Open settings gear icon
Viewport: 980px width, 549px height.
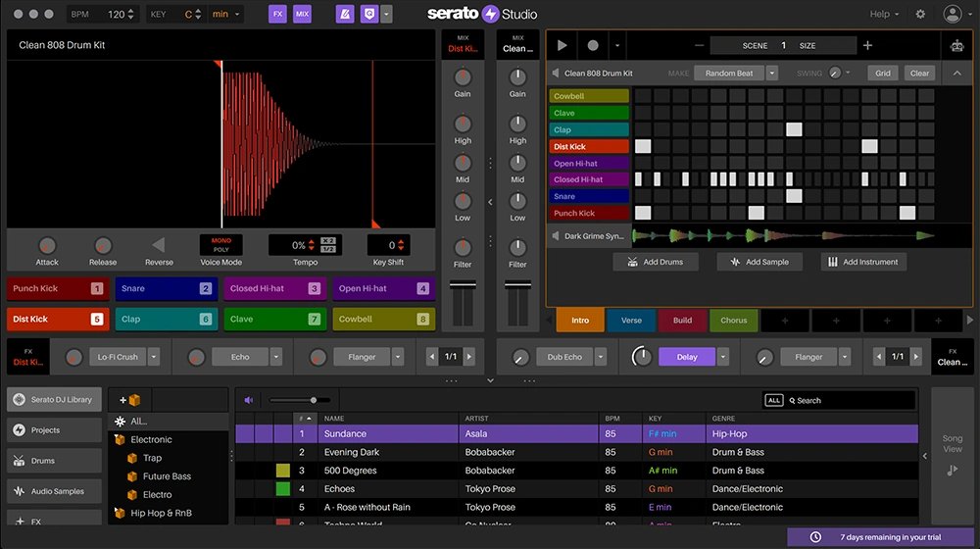tap(920, 14)
